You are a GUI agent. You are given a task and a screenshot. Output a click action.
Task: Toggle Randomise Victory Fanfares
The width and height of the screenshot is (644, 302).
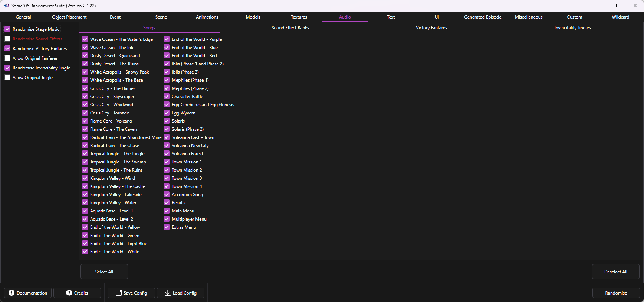click(7, 48)
